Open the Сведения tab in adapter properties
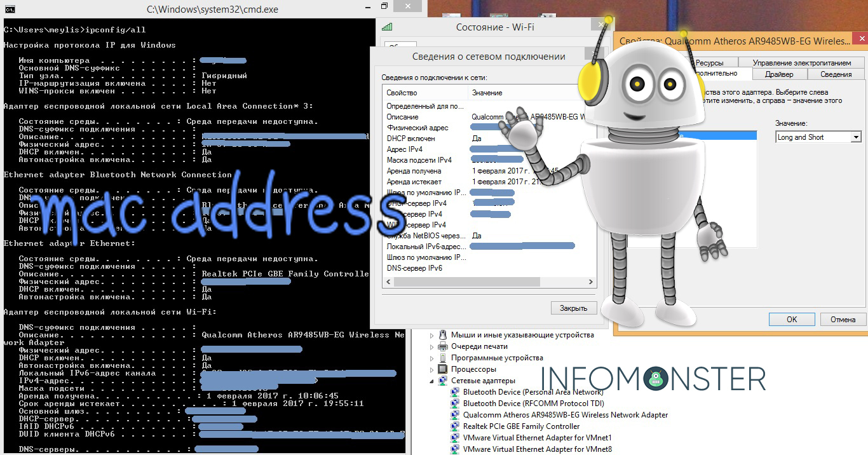 pyautogui.click(x=836, y=74)
